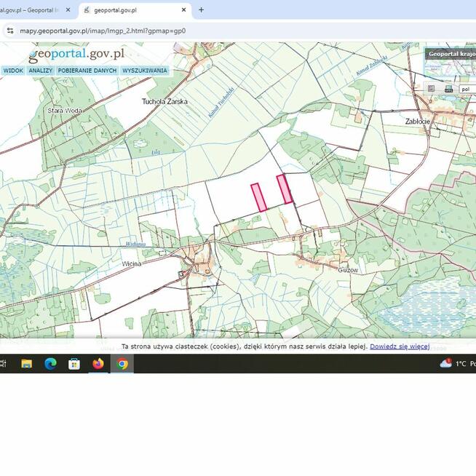476x476 pixels.
Task: Click the address bar URL field
Action: pyautogui.click(x=218, y=31)
